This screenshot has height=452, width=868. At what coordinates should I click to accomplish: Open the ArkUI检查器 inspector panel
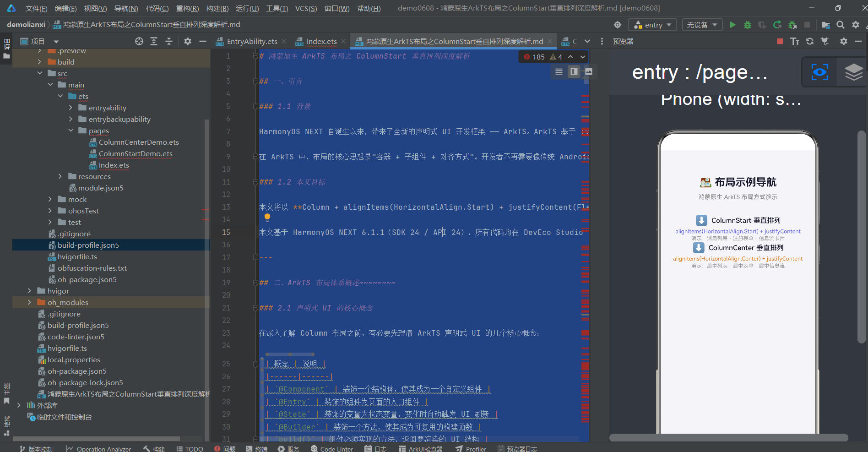tap(421, 449)
